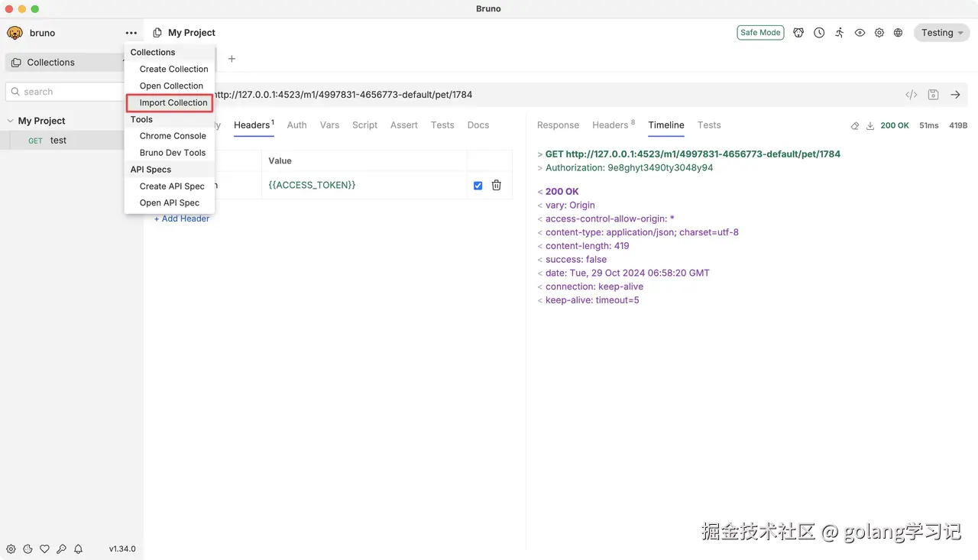Switch to the Script tab
This screenshot has width=978, height=560.
point(365,125)
